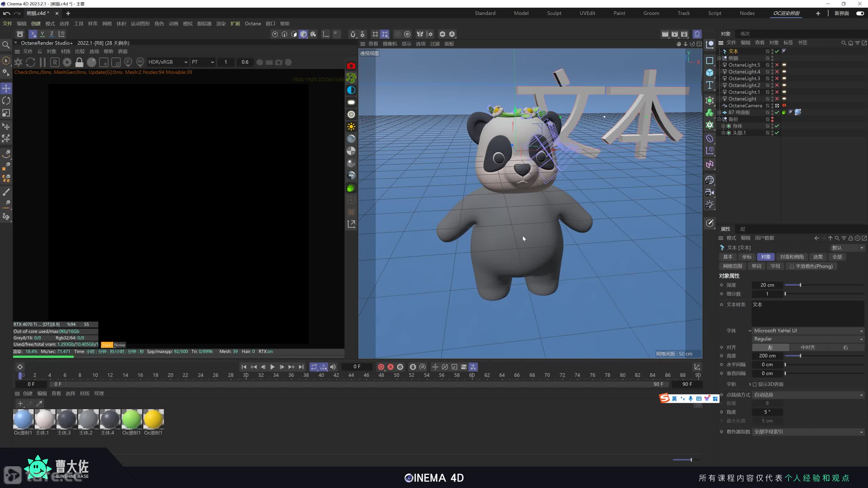The height and width of the screenshot is (488, 868).
Task: Open the font Microsoft YaHei UI dropdown
Action: [x=808, y=331]
